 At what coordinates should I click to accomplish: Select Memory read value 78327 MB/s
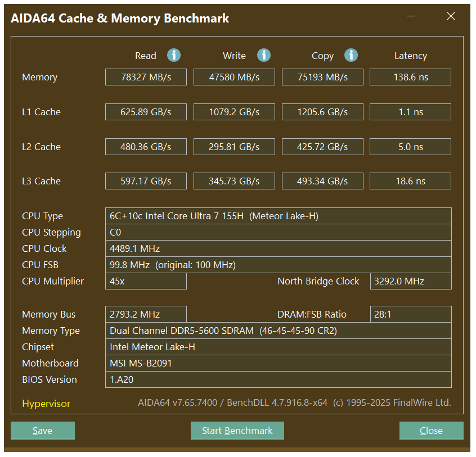coord(146,77)
